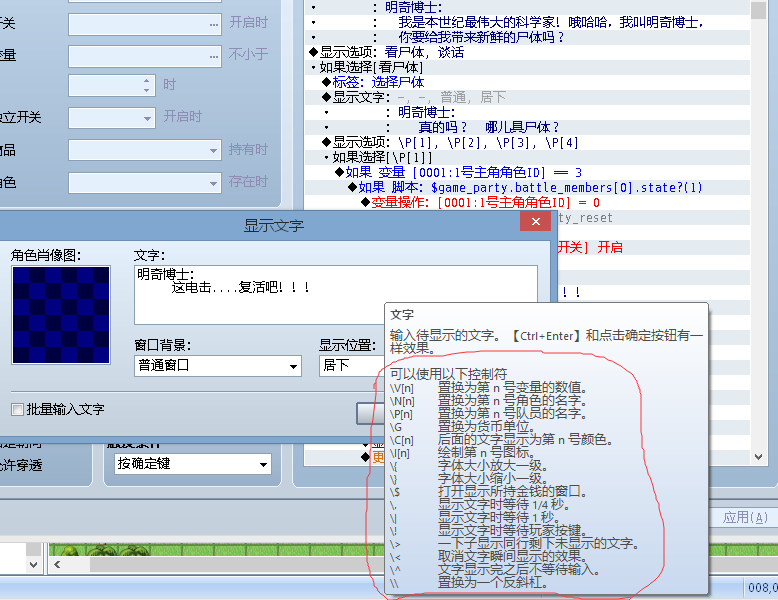Viewport: 778px width, 600px height.
Task: Select the line 你要给我带来新鲜的尸体吗？
Action: click(527, 37)
